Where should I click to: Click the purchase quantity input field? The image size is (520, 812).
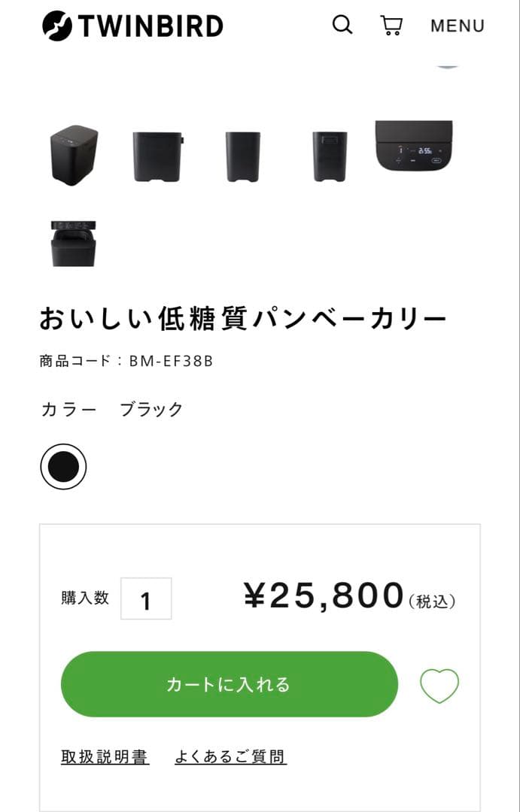coord(146,599)
